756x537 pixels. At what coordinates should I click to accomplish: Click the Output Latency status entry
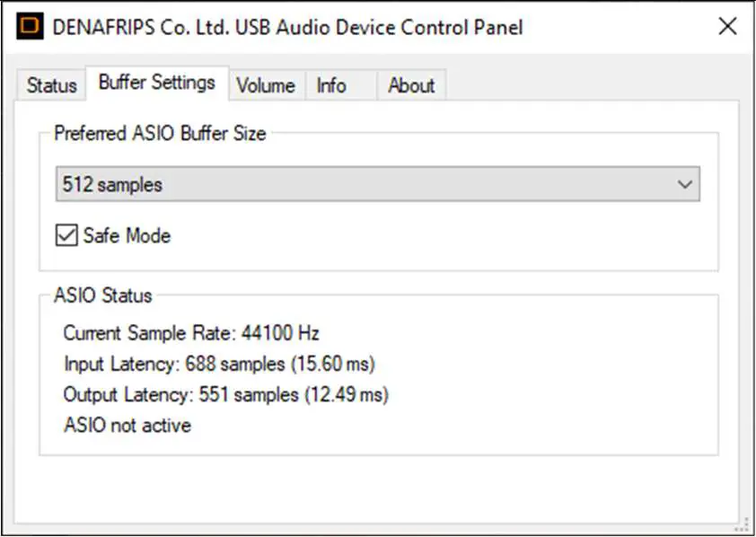[x=226, y=394]
